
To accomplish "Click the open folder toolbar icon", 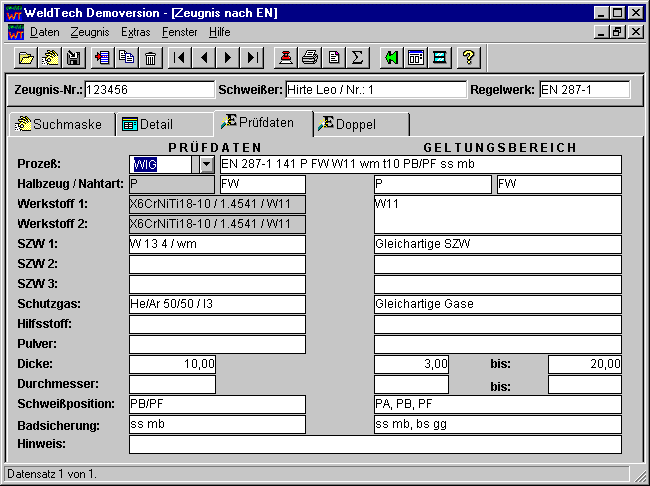I will [27, 57].
